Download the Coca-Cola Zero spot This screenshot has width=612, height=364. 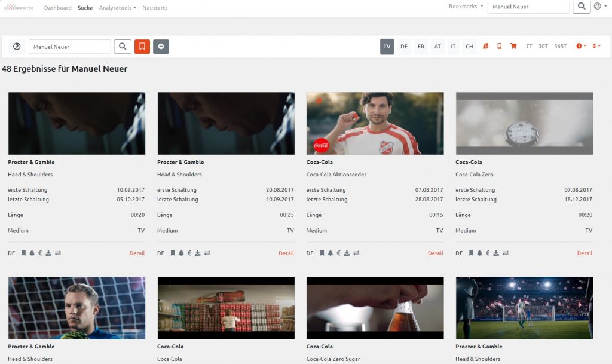496,253
